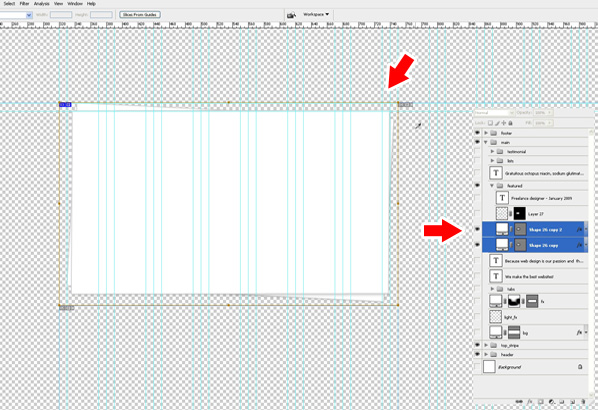This screenshot has width=598, height=410.
Task: Click the Create new group icon
Action: [562, 402]
